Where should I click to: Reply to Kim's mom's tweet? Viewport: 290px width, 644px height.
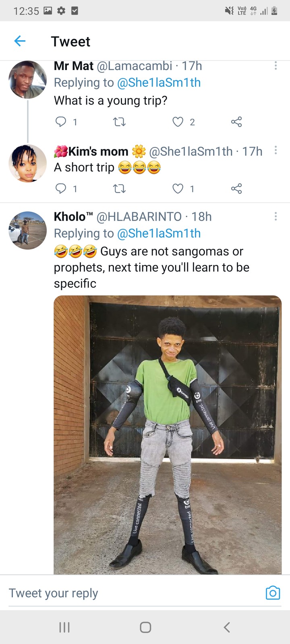pyautogui.click(x=60, y=188)
